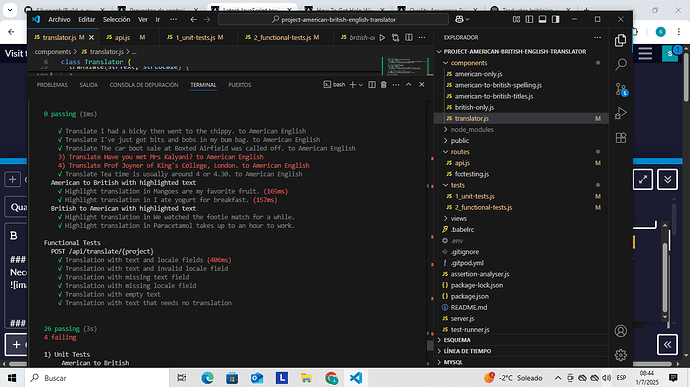Expand the node_modules folder
Screen dimensions: 690x387
point(472,129)
